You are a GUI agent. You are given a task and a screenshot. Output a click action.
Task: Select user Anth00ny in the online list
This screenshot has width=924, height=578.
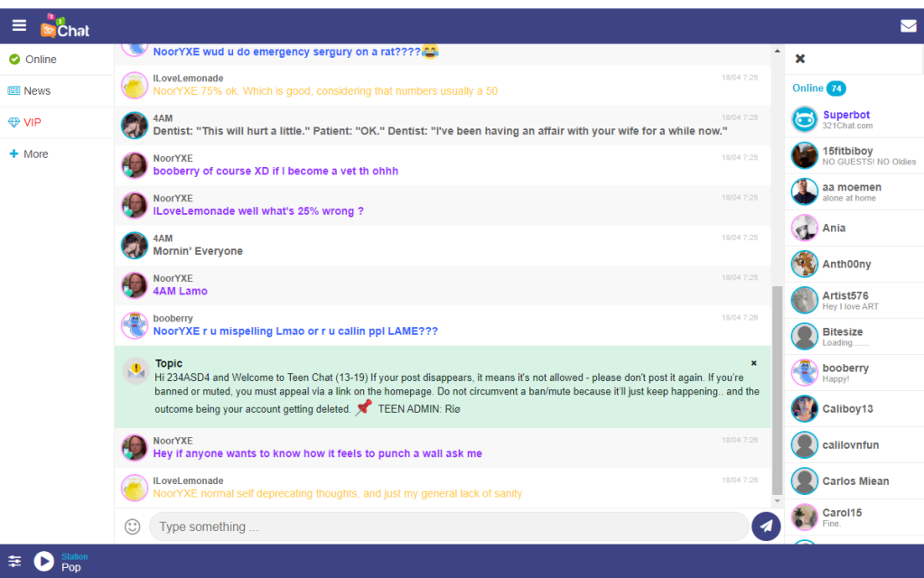(854, 264)
